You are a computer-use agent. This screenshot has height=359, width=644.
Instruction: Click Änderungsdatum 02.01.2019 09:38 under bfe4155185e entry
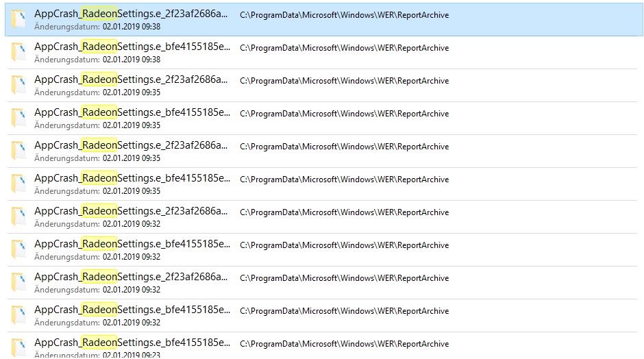coord(97,60)
